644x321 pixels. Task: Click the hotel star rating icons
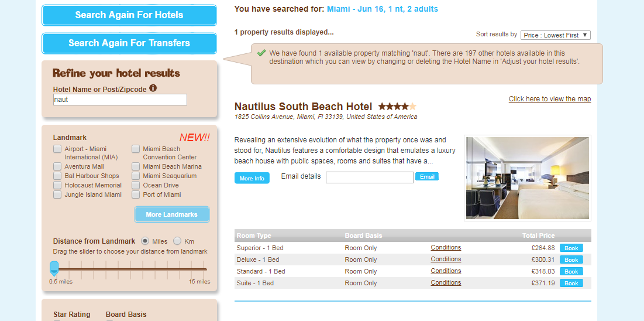tap(397, 107)
